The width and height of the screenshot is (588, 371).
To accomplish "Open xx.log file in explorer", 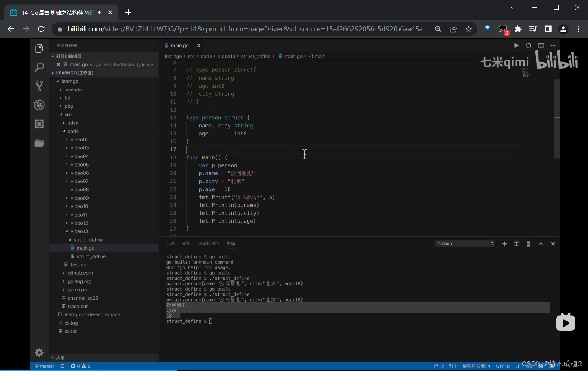I will click(71, 323).
